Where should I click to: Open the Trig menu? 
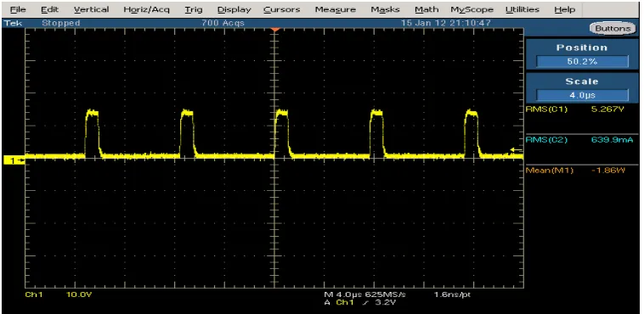193,9
